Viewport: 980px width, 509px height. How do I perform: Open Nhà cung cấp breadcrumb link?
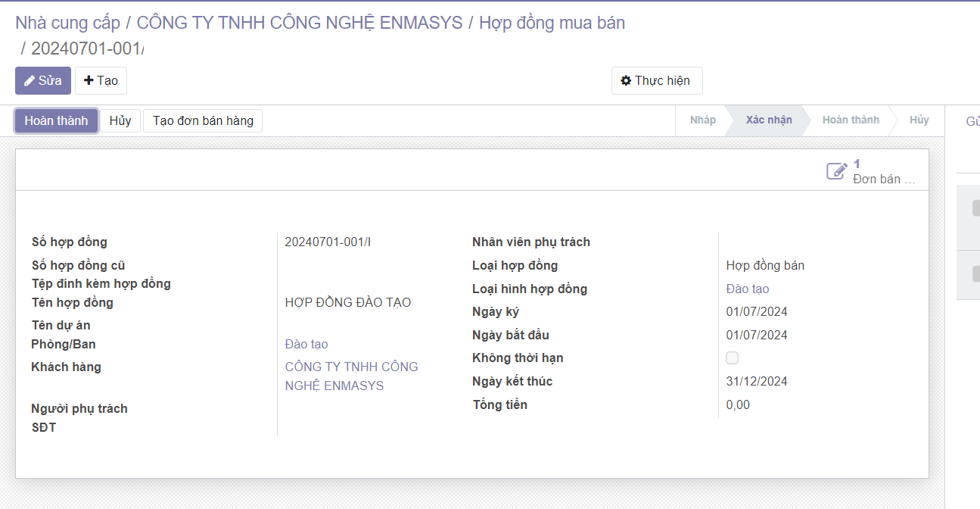(x=68, y=23)
